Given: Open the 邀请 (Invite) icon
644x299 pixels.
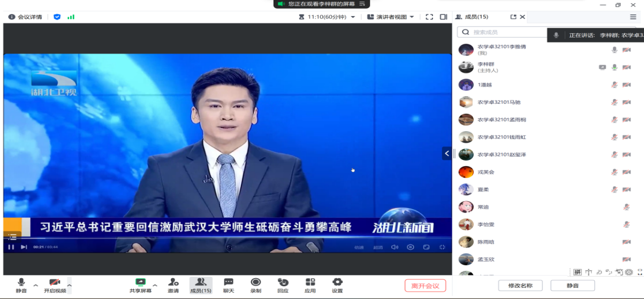Looking at the screenshot, I should tap(173, 285).
